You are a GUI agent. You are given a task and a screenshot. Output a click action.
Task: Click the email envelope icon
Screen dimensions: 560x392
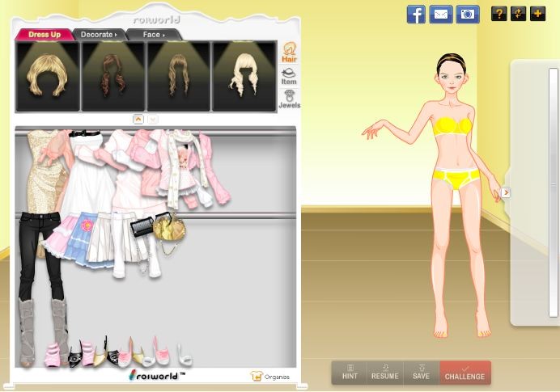coord(441,14)
